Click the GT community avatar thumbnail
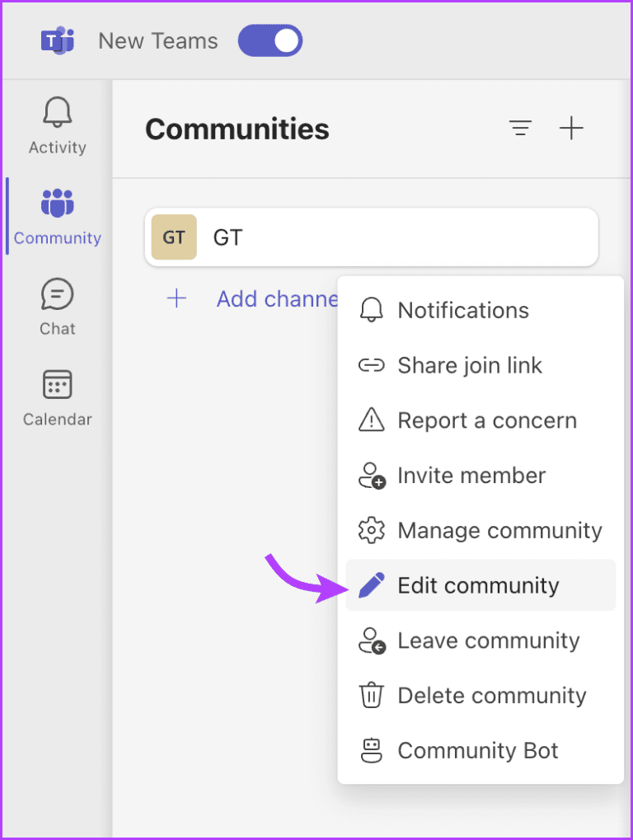The width and height of the screenshot is (633, 840). coord(173,237)
